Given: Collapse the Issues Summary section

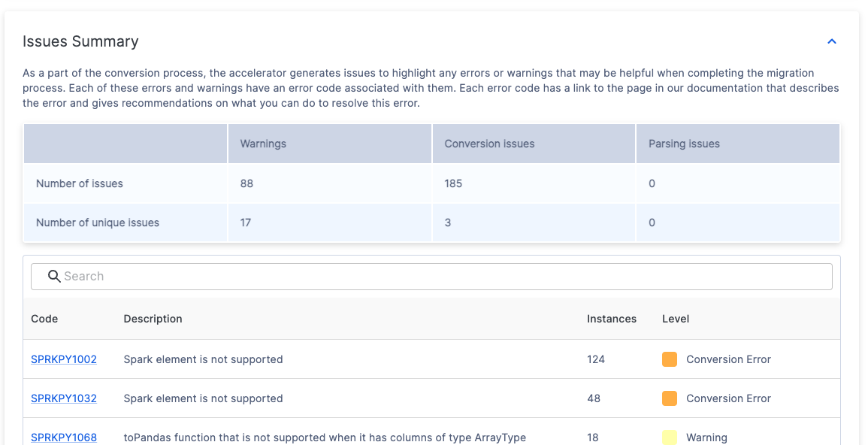Looking at the screenshot, I should click(831, 41).
